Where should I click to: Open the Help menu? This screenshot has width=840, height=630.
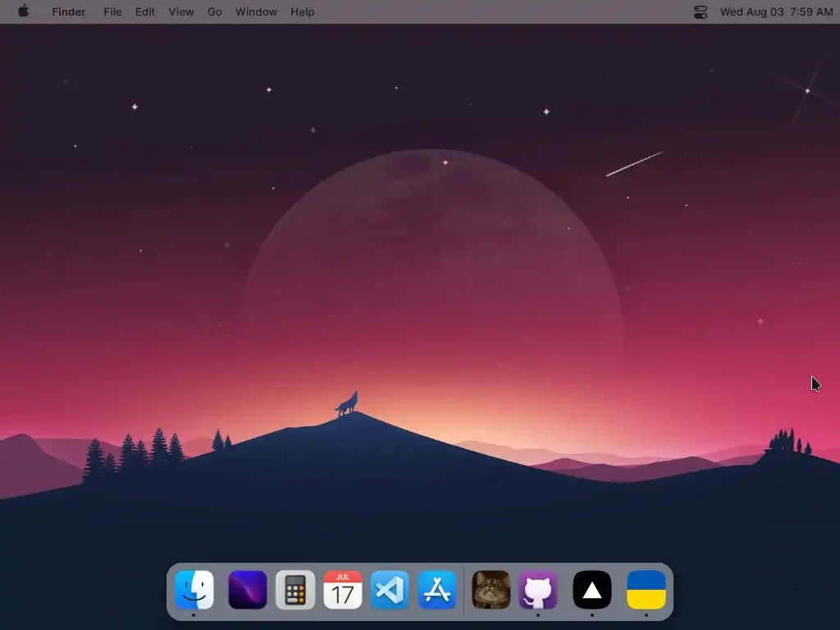point(302,11)
